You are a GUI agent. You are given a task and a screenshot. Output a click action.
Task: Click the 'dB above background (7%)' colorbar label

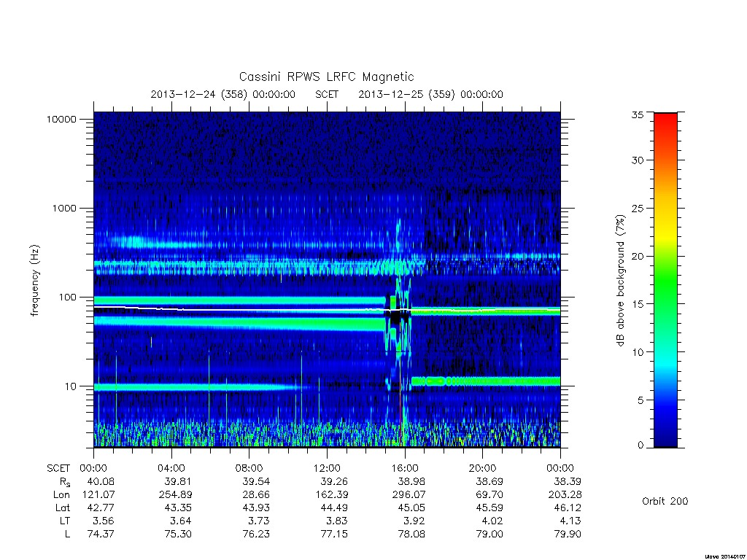point(620,281)
